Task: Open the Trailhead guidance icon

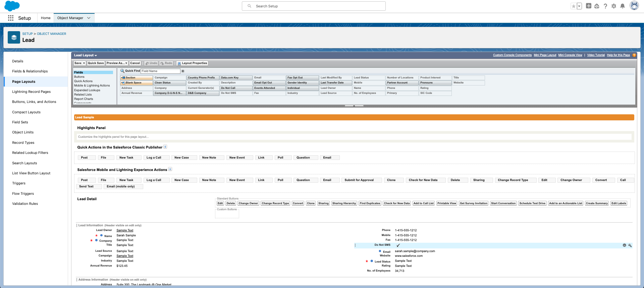Action: coord(597,6)
